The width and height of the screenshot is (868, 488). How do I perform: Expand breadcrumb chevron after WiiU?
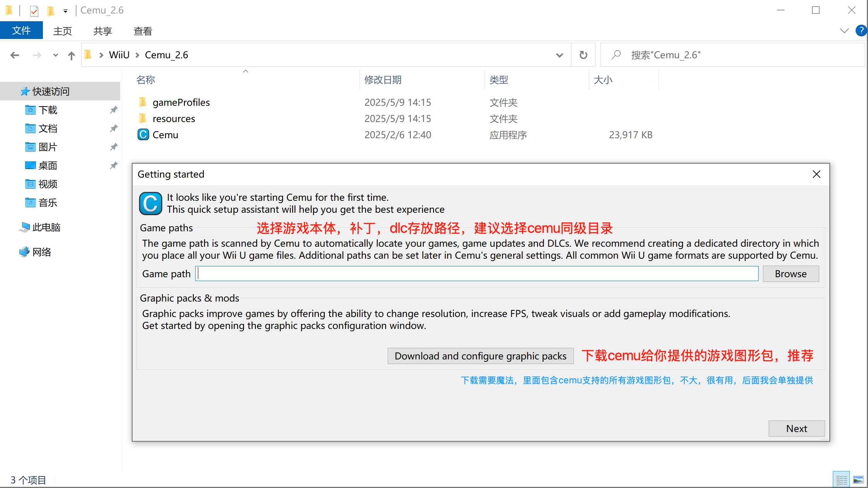tap(137, 55)
